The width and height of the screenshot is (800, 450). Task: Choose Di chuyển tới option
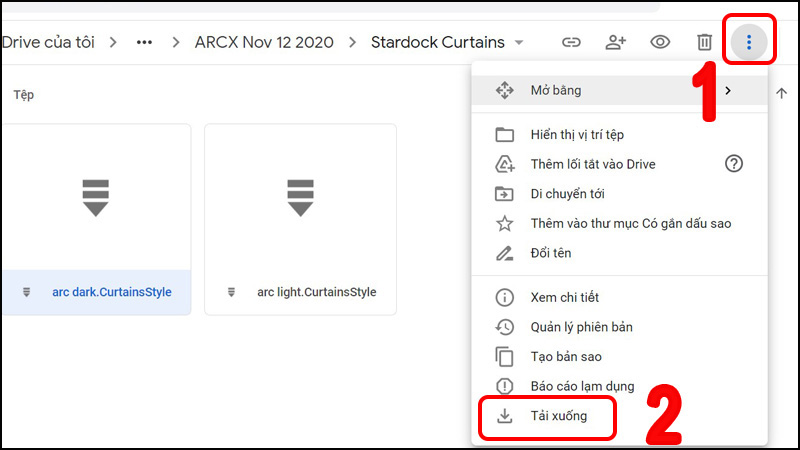pyautogui.click(x=619, y=194)
